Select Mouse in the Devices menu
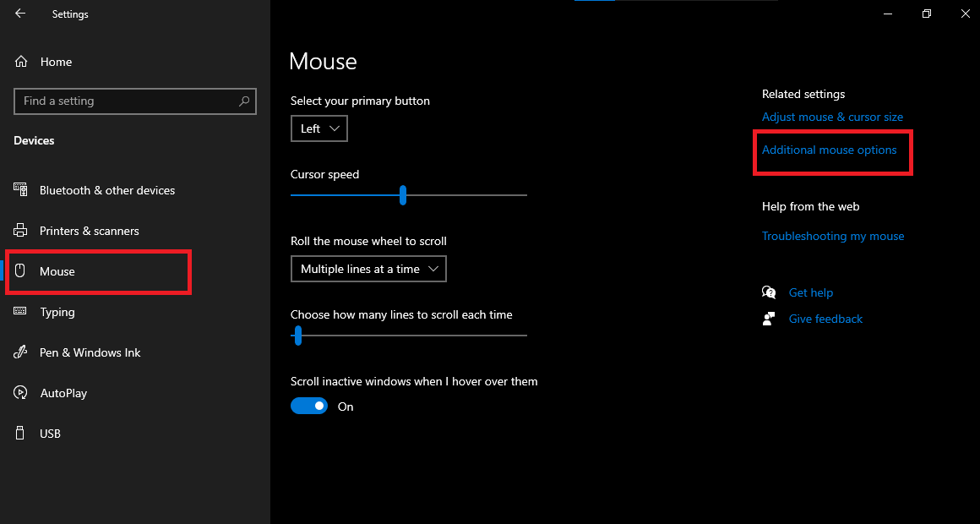Viewport: 980px width, 524px height. [57, 271]
